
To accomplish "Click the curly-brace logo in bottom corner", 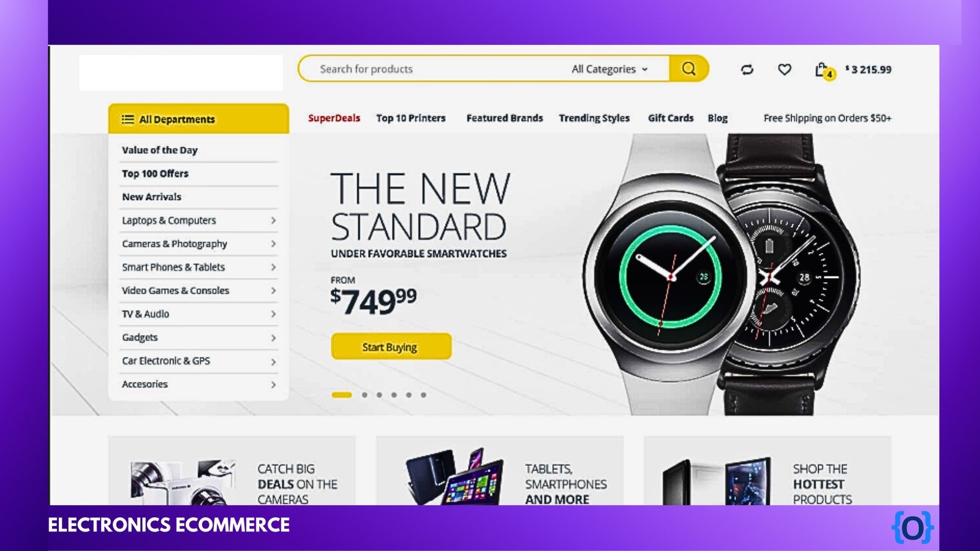I will point(913,527).
